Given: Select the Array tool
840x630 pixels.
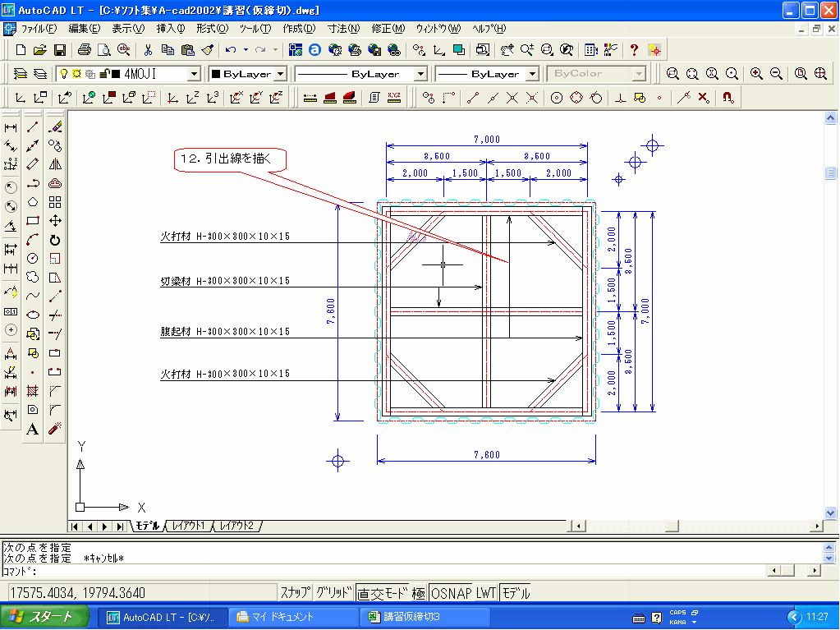Looking at the screenshot, I should (55, 202).
